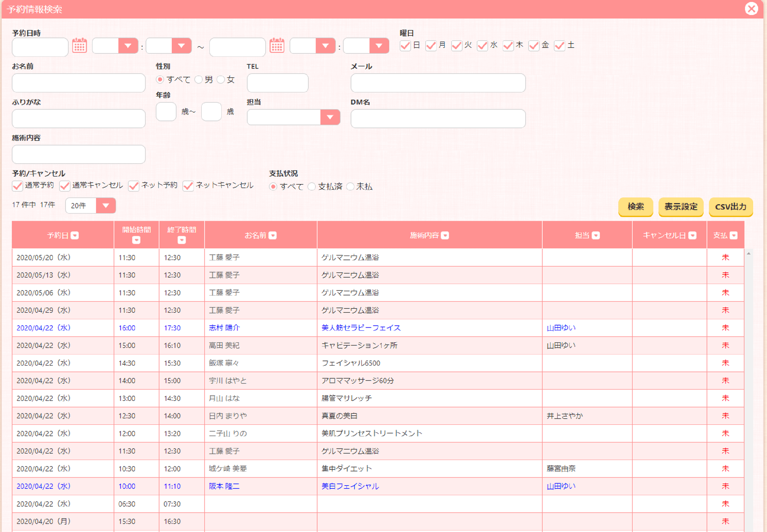The image size is (767, 532).
Task: Focus the start date input field
Action: point(40,47)
